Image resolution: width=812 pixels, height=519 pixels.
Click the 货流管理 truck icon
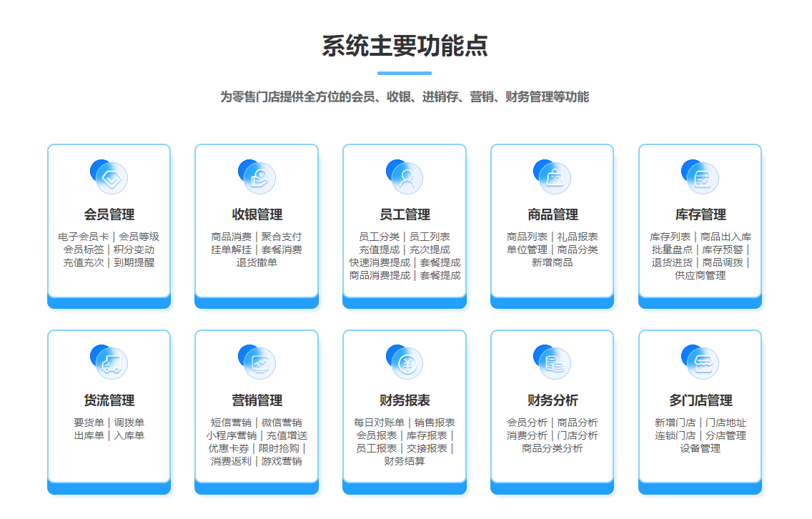click(x=109, y=362)
